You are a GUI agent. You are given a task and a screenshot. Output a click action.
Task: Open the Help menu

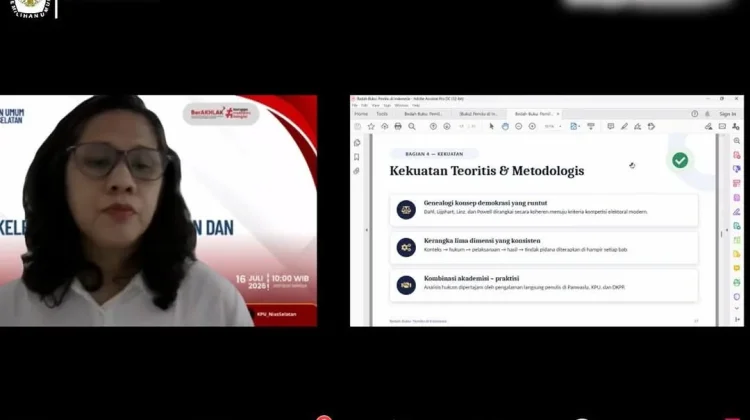tap(416, 105)
